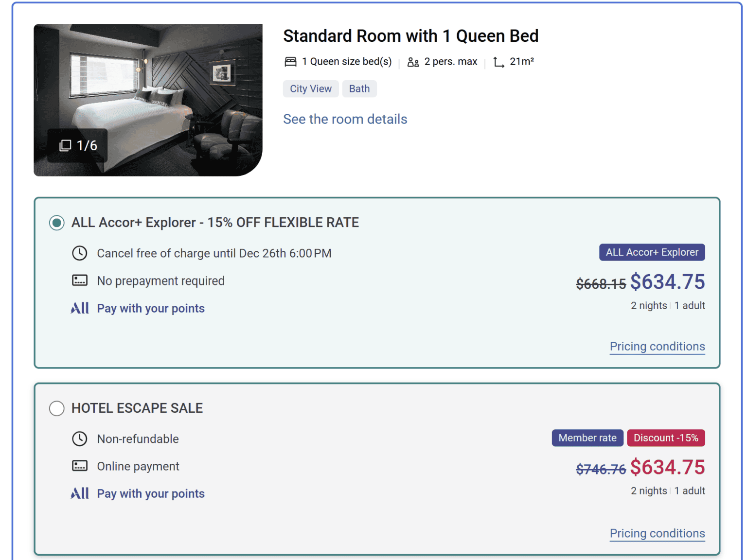Click the clock icon beside free cancellation
Image resolution: width=747 pixels, height=560 pixels.
[80, 253]
